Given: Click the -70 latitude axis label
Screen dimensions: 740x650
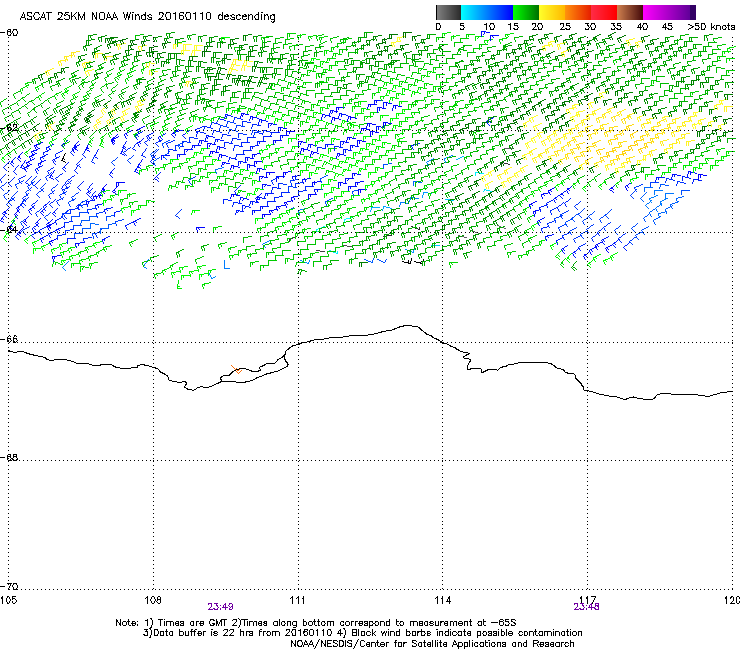Looking at the screenshot, I should pyautogui.click(x=11, y=586).
